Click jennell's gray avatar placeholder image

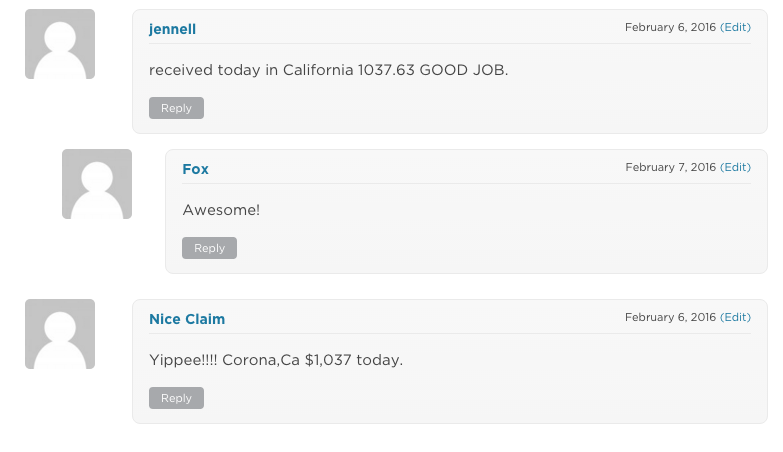pyautogui.click(x=60, y=44)
